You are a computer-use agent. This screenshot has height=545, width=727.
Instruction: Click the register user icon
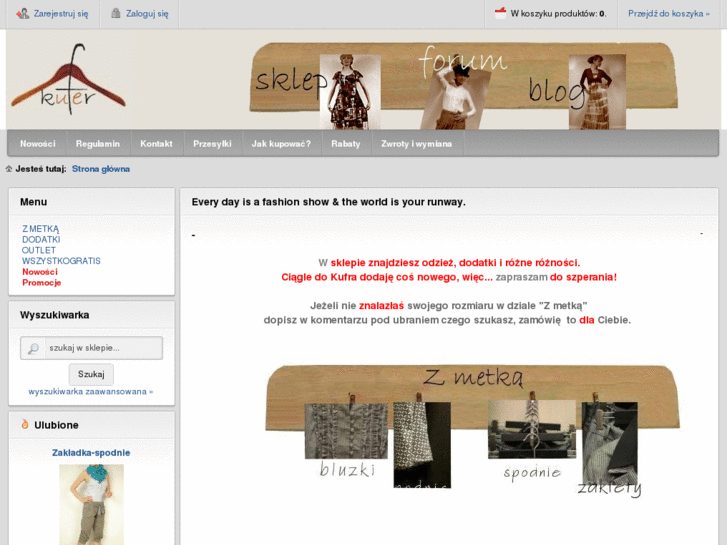pos(22,14)
